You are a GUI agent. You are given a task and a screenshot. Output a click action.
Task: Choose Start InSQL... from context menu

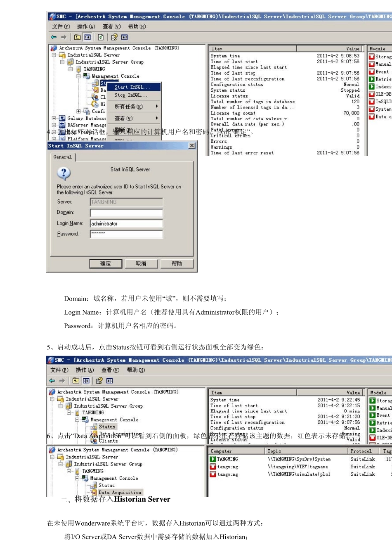134,87
